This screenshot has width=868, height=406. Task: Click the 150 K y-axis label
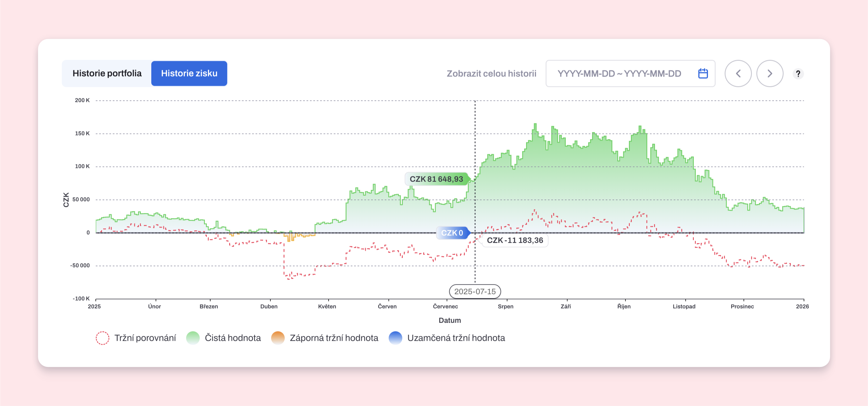click(82, 133)
